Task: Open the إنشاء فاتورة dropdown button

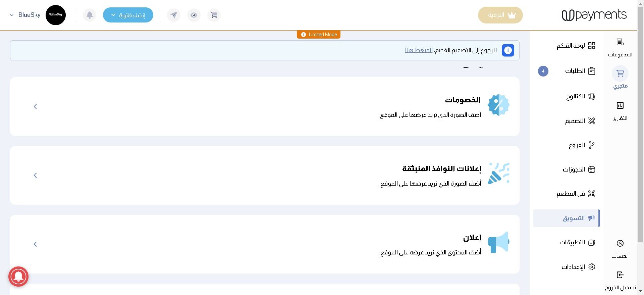Action: coord(128,15)
